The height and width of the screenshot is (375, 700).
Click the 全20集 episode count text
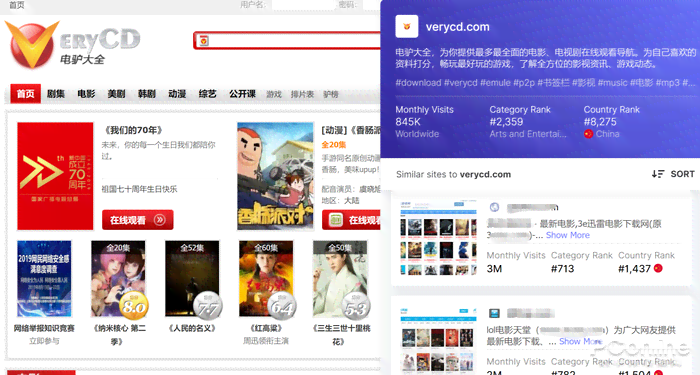(334, 145)
